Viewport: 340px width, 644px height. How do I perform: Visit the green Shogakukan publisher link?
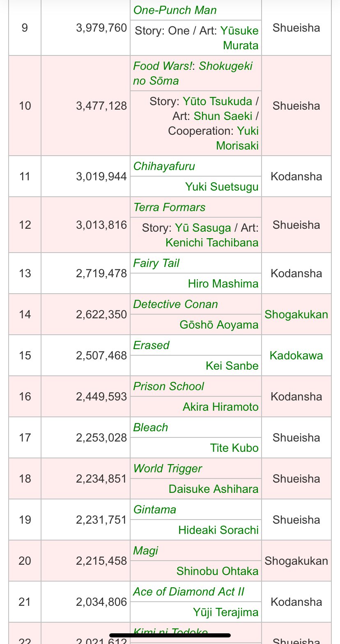click(296, 315)
